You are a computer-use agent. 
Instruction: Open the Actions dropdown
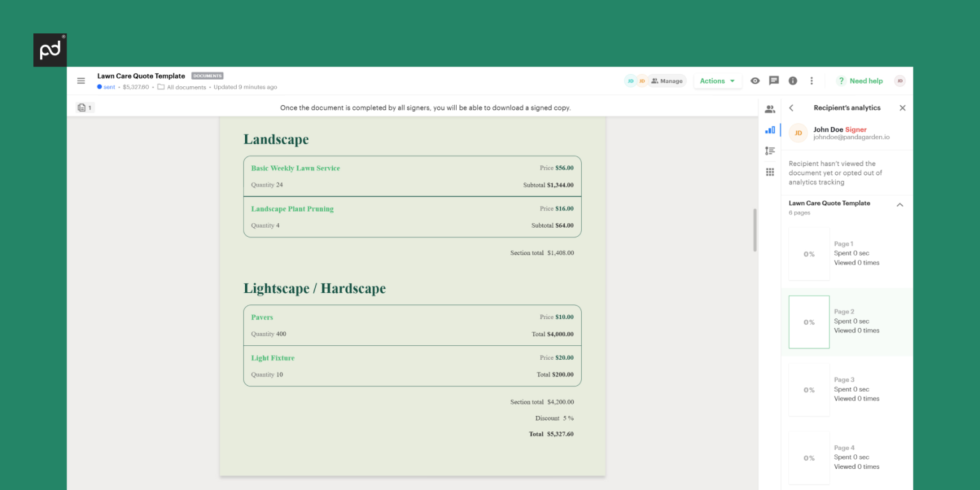click(x=717, y=81)
